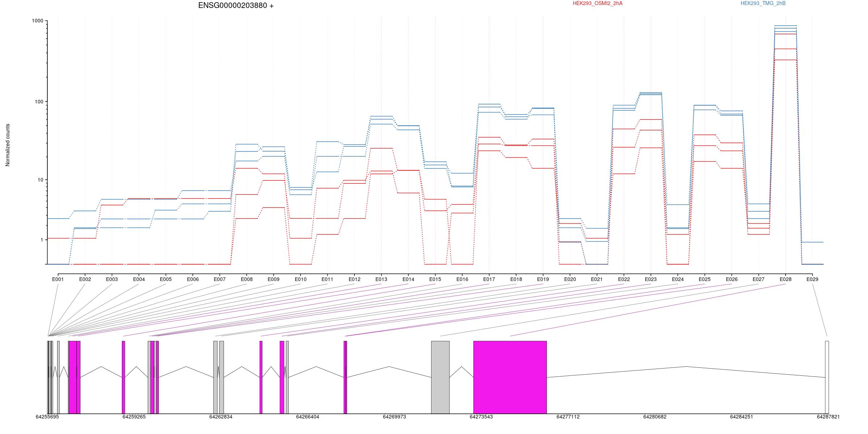The image size is (868, 434).
Task: Click exon label E019
Action: (x=543, y=279)
